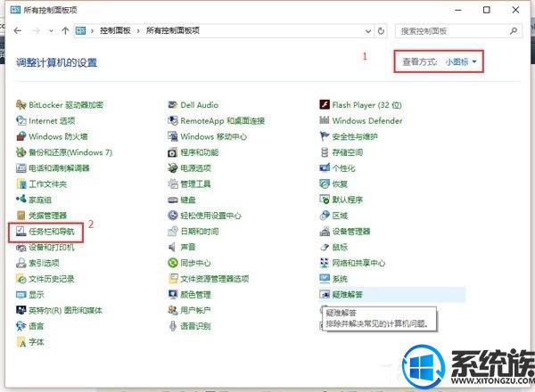Open the 凭据管理器 icon
Screen dimensions: 535x392
click(x=21, y=216)
